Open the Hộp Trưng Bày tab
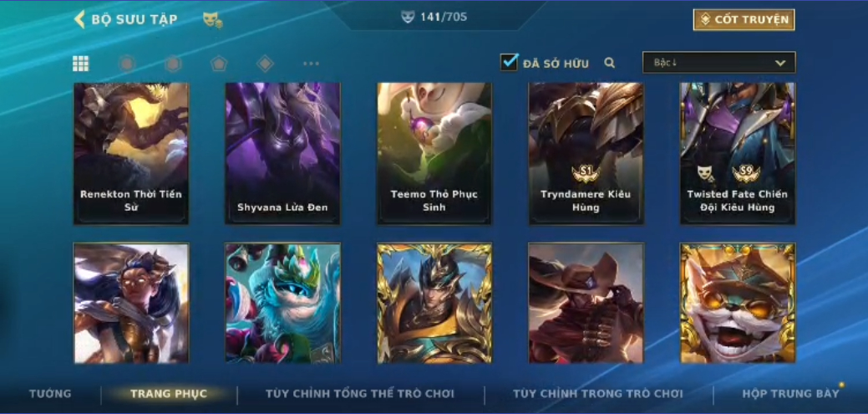Image resolution: width=868 pixels, height=414 pixels. 790,394
